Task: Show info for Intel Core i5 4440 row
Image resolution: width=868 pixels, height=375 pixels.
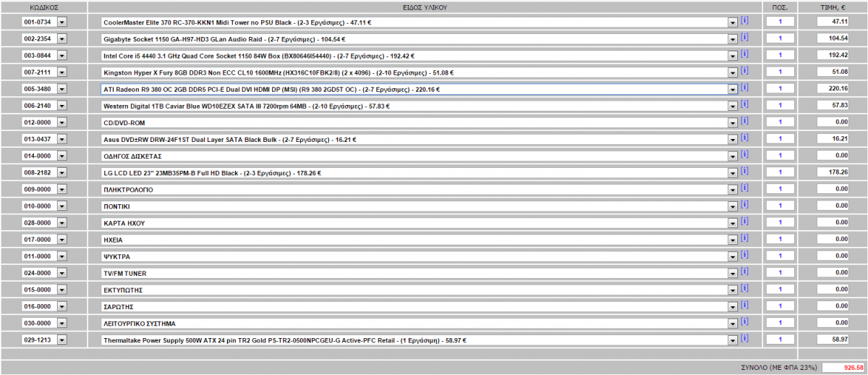Action: pos(744,54)
